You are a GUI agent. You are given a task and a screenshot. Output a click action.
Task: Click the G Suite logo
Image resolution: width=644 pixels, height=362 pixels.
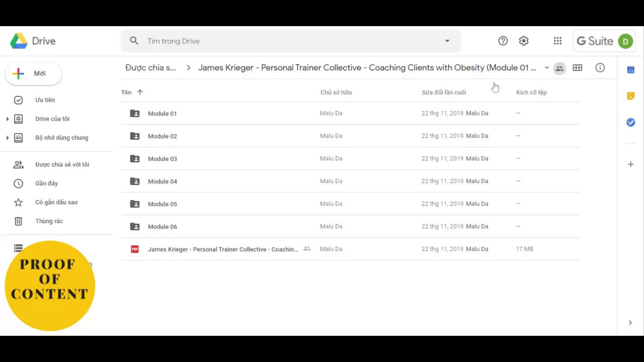[595, 41]
